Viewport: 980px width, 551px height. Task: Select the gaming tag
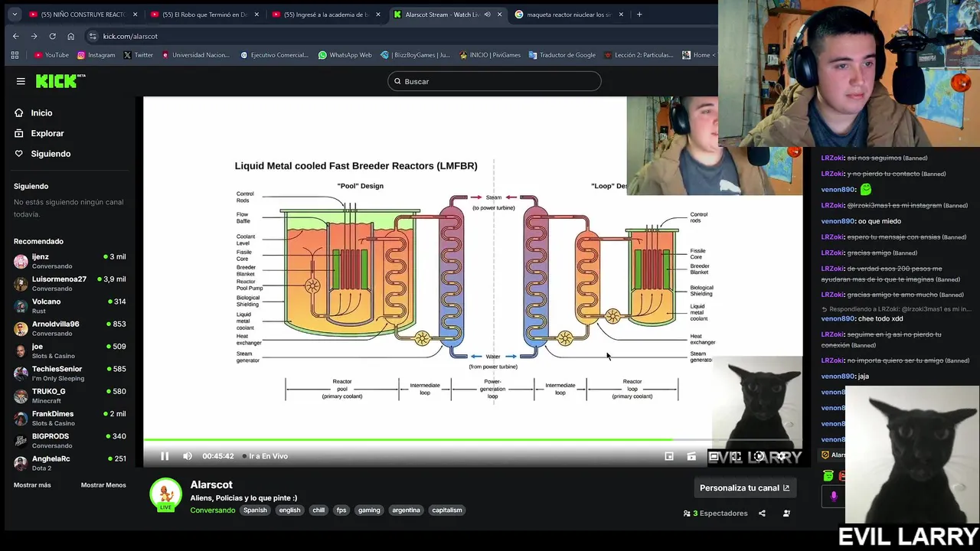click(369, 510)
